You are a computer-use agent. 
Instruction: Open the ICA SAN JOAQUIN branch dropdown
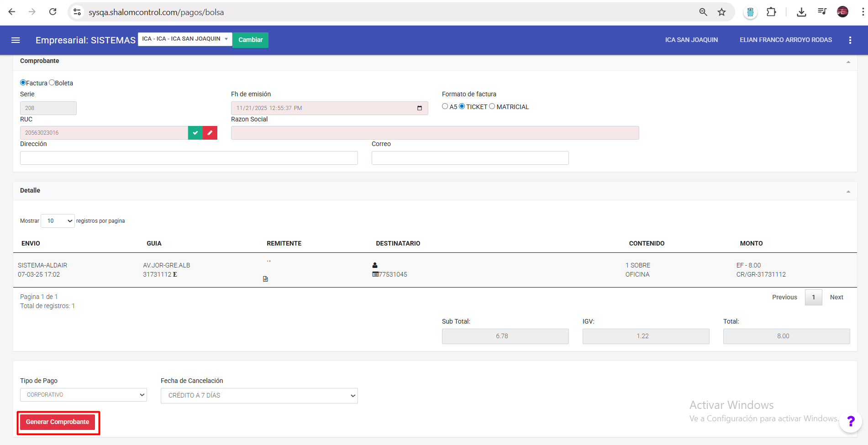click(185, 39)
